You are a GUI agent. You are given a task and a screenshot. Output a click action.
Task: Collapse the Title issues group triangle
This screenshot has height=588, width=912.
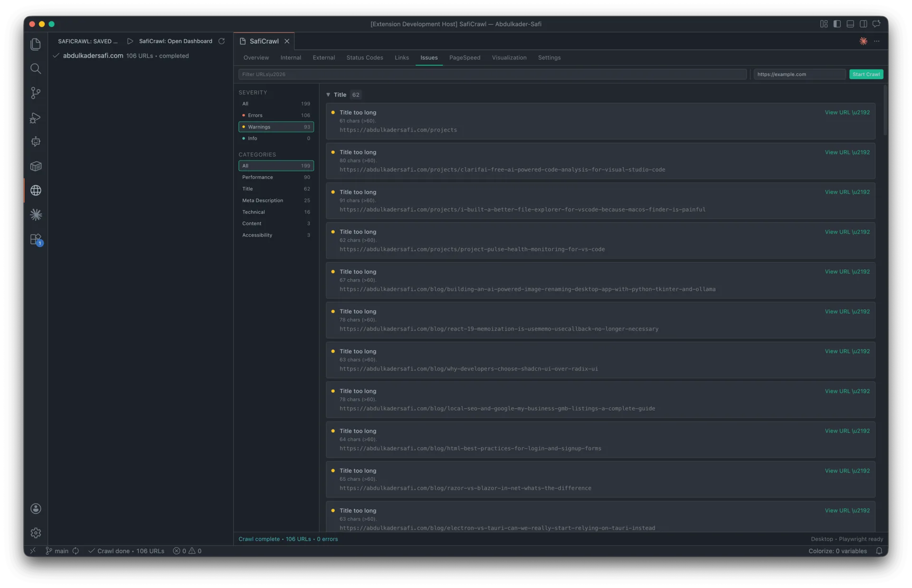328,95
